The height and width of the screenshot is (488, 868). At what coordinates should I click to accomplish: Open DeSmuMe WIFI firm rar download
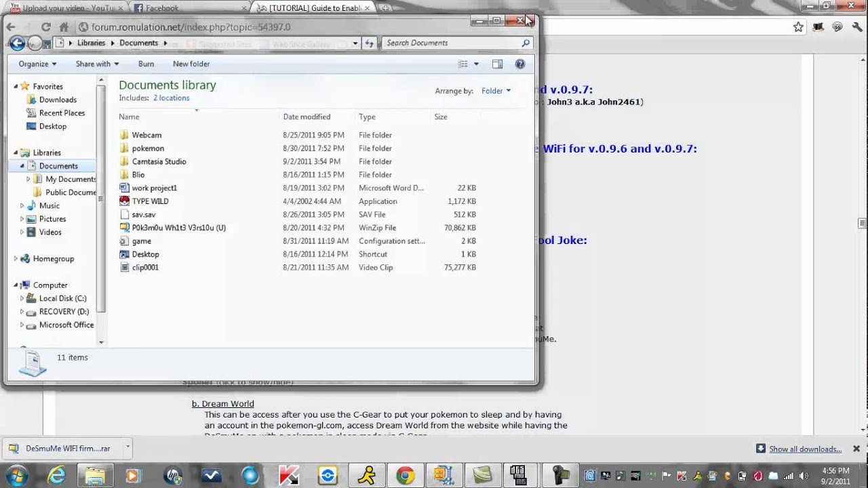(x=61, y=448)
